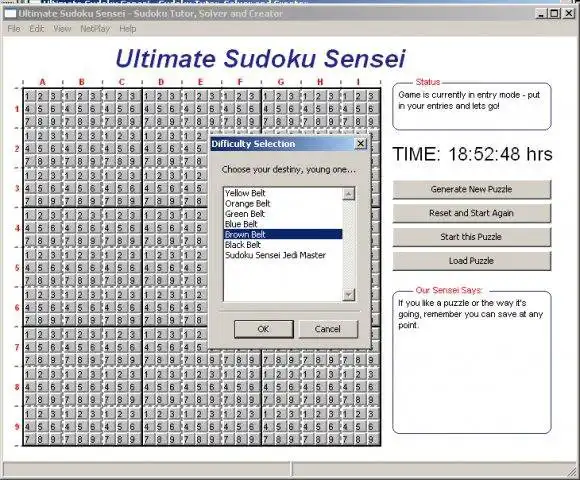This screenshot has width=580, height=480.
Task: Select Brown Belt difficulty
Action: click(x=283, y=234)
